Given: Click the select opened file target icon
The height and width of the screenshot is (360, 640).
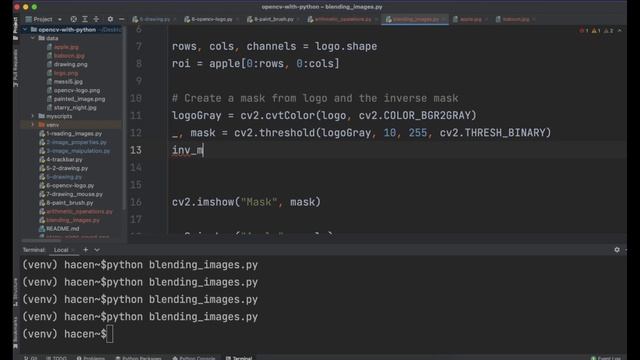Looking at the screenshot, I should click(73, 19).
